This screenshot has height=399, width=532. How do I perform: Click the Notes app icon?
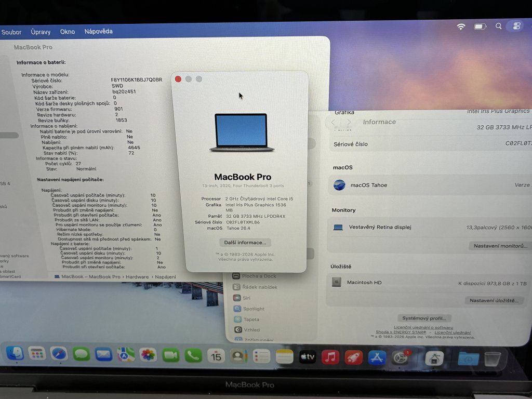point(285,356)
